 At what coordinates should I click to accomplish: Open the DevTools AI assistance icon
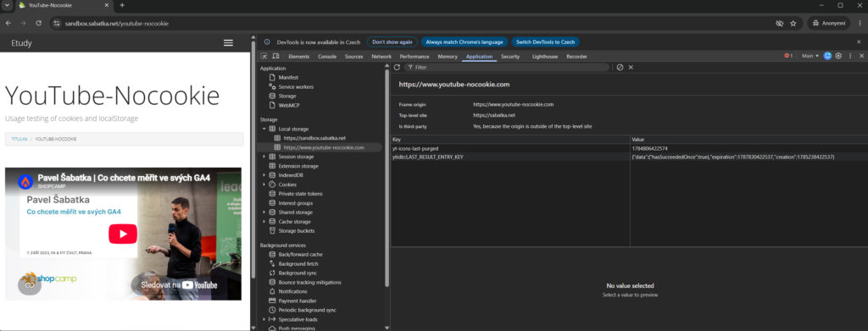[827, 56]
